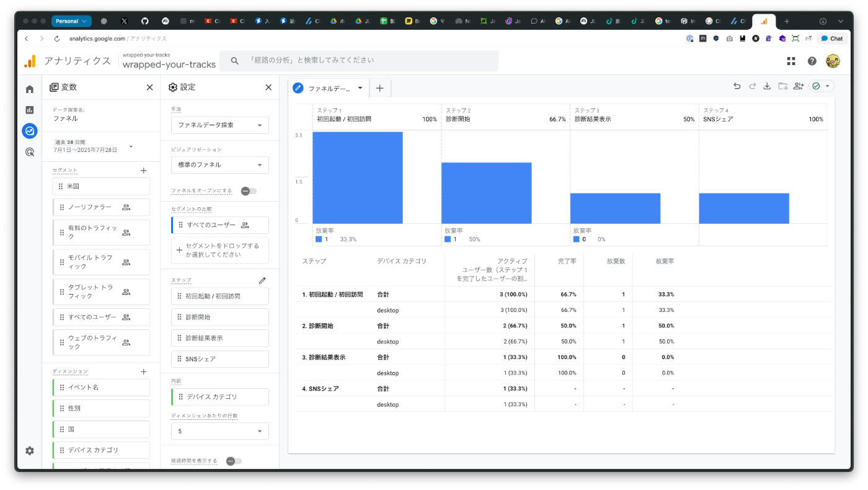Open the Personal profile dropdown
Screen dimensions: 868x490
[x=71, y=21]
